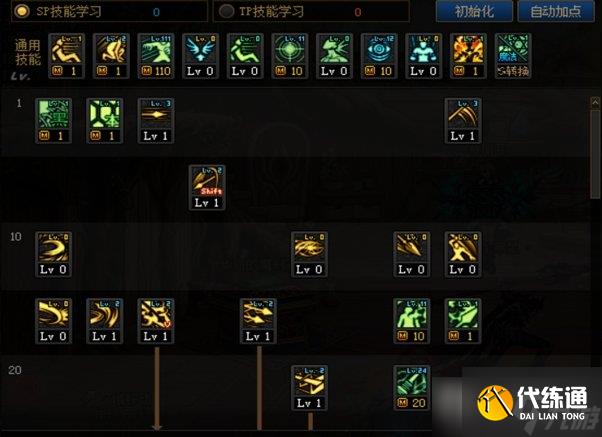Select the Shift bow skill icon Lv 1
602x437 pixels.
coord(207,187)
